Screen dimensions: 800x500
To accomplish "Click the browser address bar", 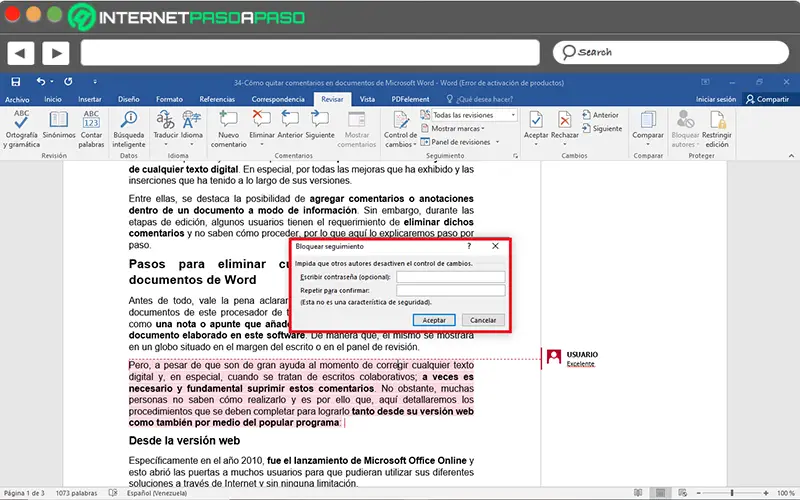I will tap(310, 53).
